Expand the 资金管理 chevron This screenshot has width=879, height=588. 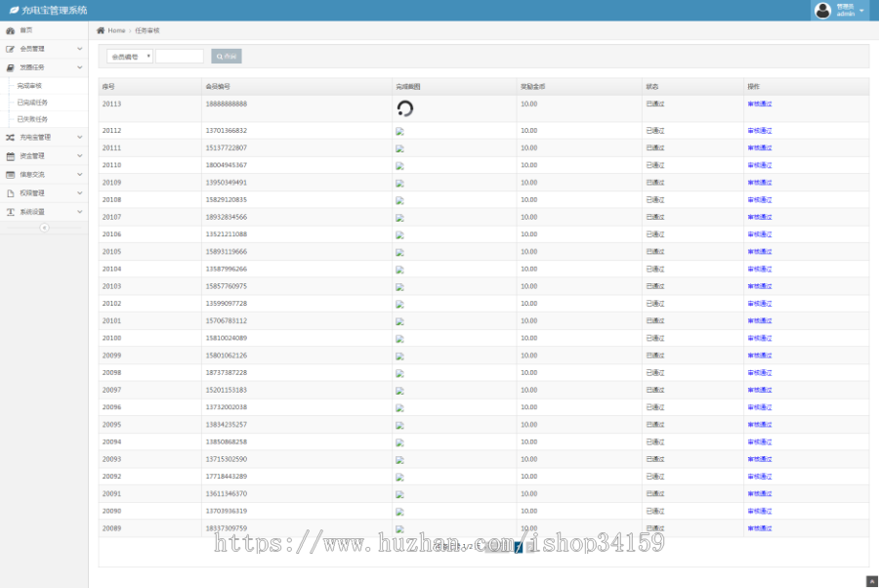pos(80,156)
